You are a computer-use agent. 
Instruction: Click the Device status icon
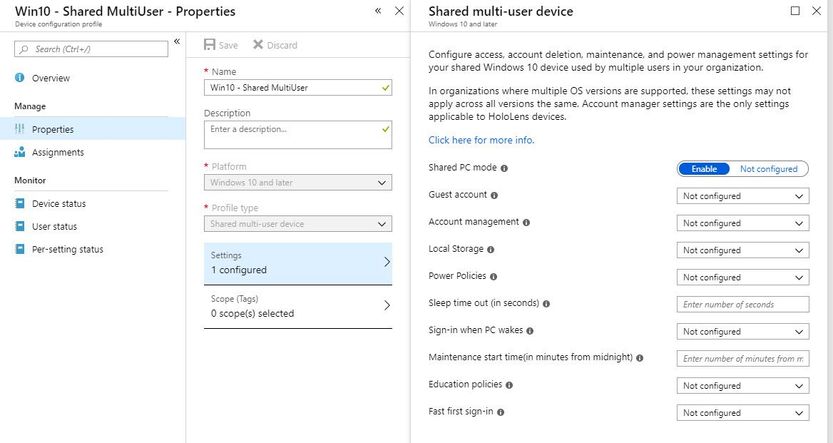click(x=20, y=203)
